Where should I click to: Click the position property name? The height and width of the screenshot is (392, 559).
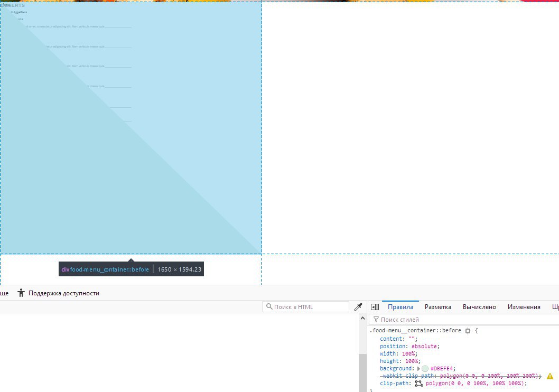(392, 347)
